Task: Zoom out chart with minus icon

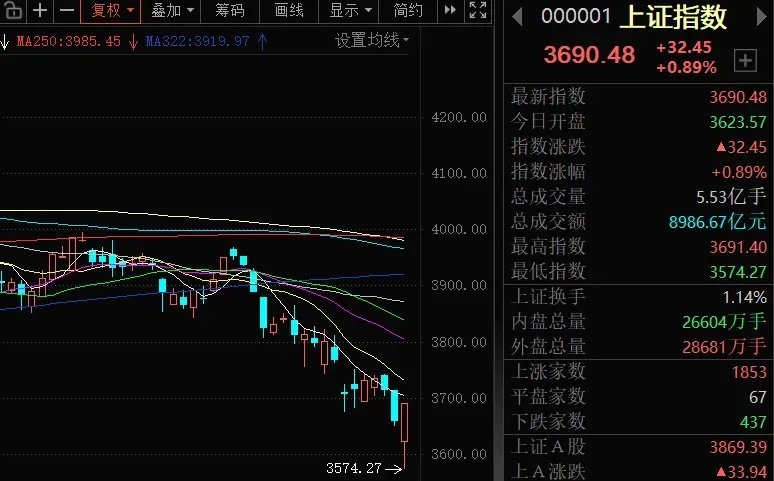Action: 67,10
